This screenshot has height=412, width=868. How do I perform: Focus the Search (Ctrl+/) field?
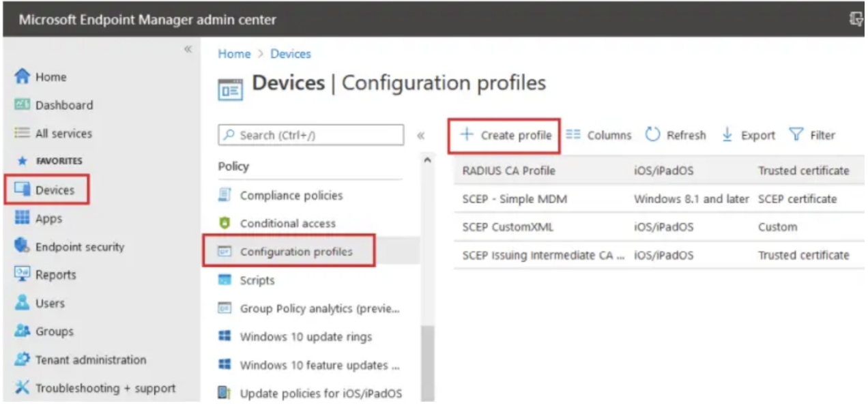pyautogui.click(x=310, y=135)
